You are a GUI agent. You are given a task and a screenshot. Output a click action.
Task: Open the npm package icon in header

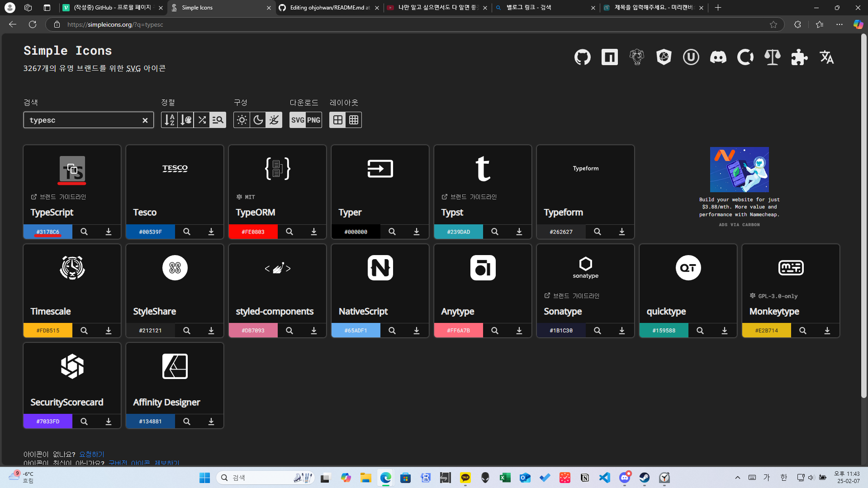coord(610,57)
